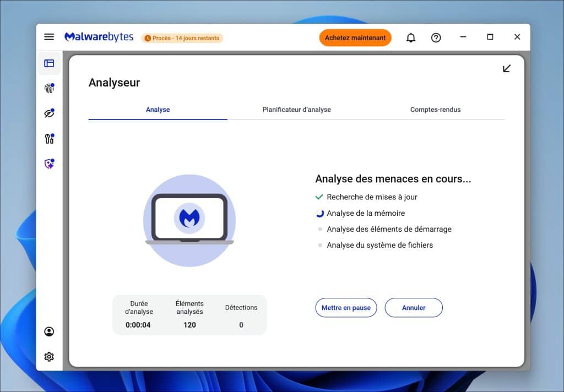
Task: Click Annuler to cancel the scan
Action: (413, 308)
